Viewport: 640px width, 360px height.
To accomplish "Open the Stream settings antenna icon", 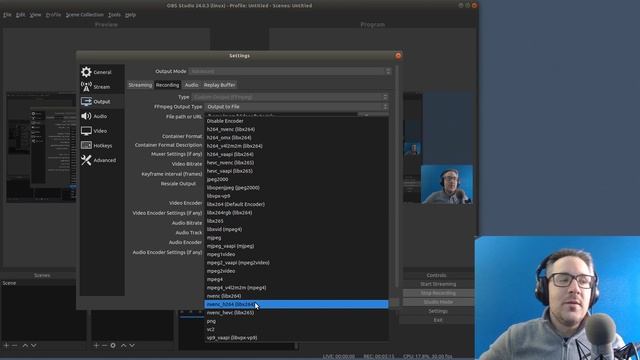I will coord(86,87).
